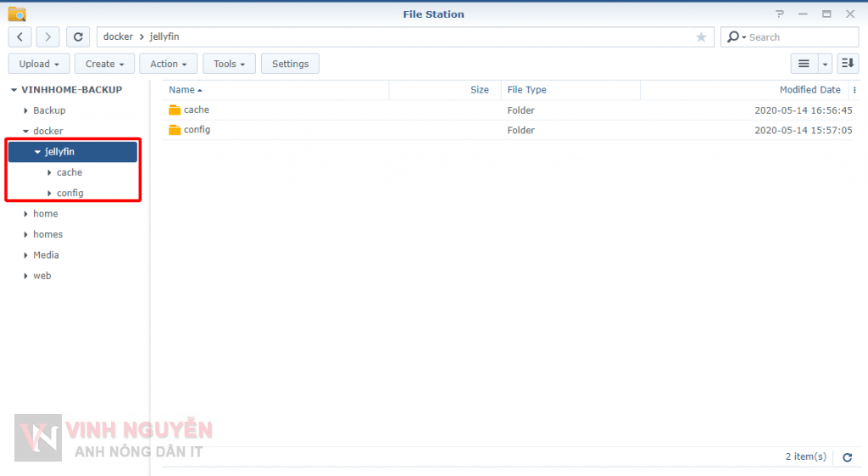Refresh the item count in the status bar
The width and height of the screenshot is (868, 476).
point(847,457)
